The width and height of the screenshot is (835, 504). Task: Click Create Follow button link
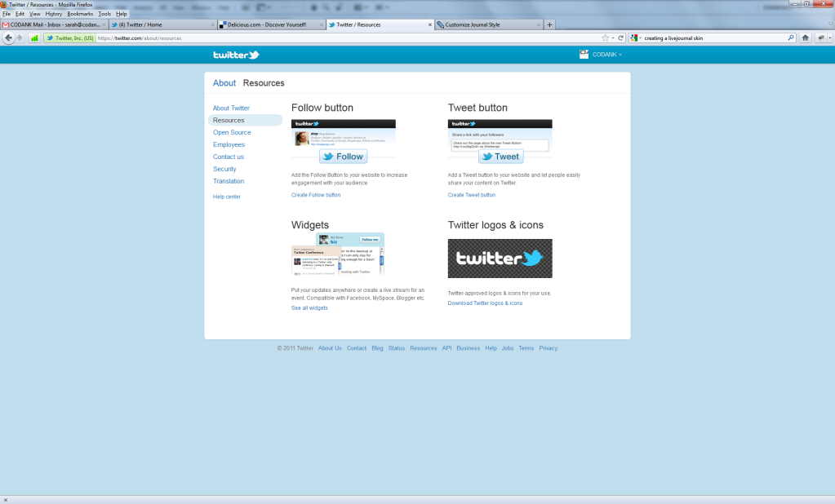(x=316, y=195)
